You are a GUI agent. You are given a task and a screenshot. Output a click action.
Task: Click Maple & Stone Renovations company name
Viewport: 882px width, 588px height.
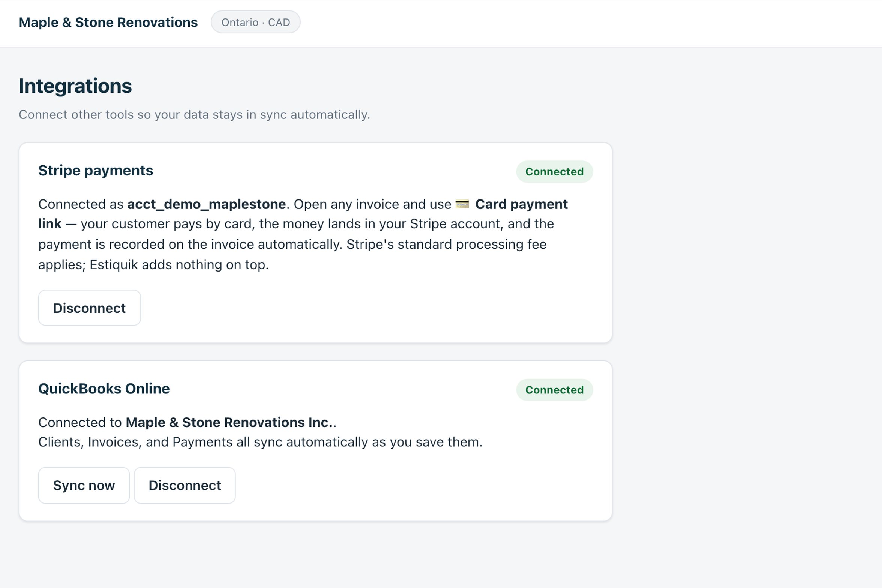click(108, 22)
